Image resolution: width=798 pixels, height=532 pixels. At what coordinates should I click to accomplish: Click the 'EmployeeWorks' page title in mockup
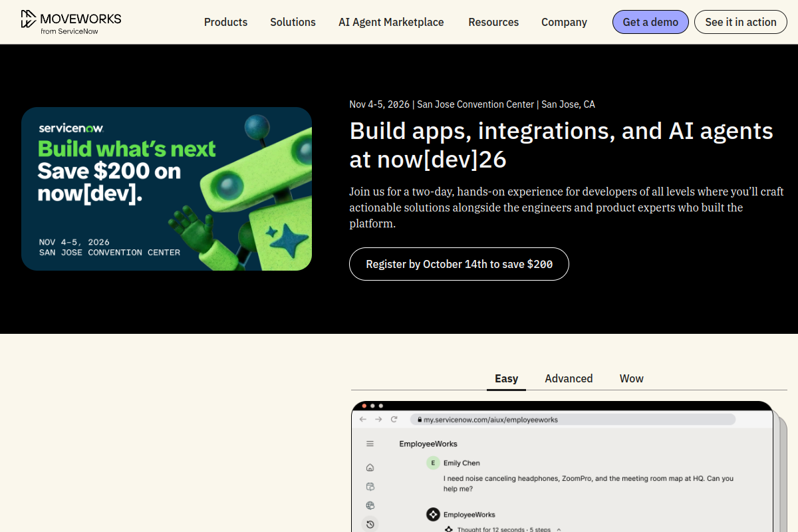tap(428, 444)
